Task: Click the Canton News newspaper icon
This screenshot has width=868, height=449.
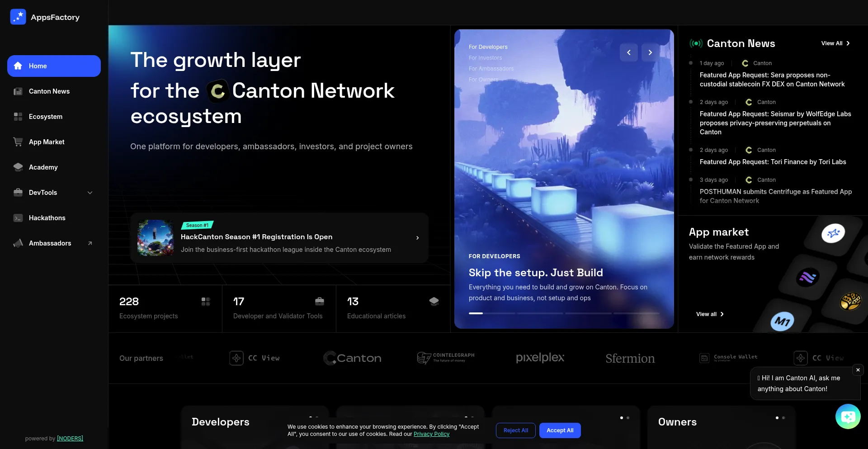Action: 18,91
